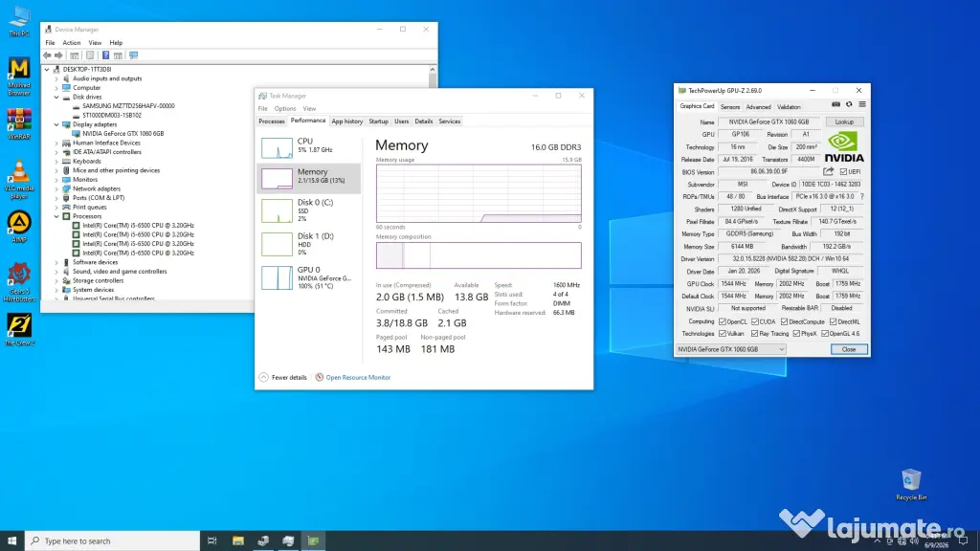This screenshot has width=980, height=551.
Task: Click the SAMSUNG MZ7TD256HAFV-00000 disk drive entry
Action: point(128,106)
